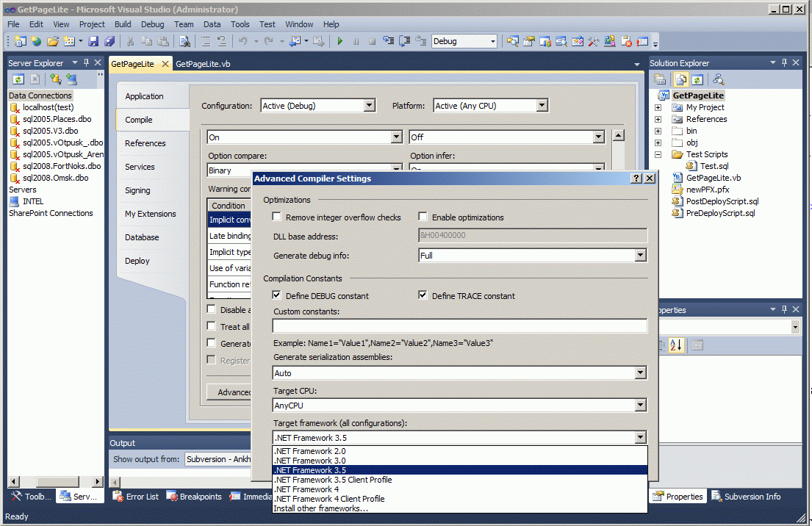Click Show All Files icon in Solution Explorer
This screenshot has height=526, width=812.
click(681, 79)
